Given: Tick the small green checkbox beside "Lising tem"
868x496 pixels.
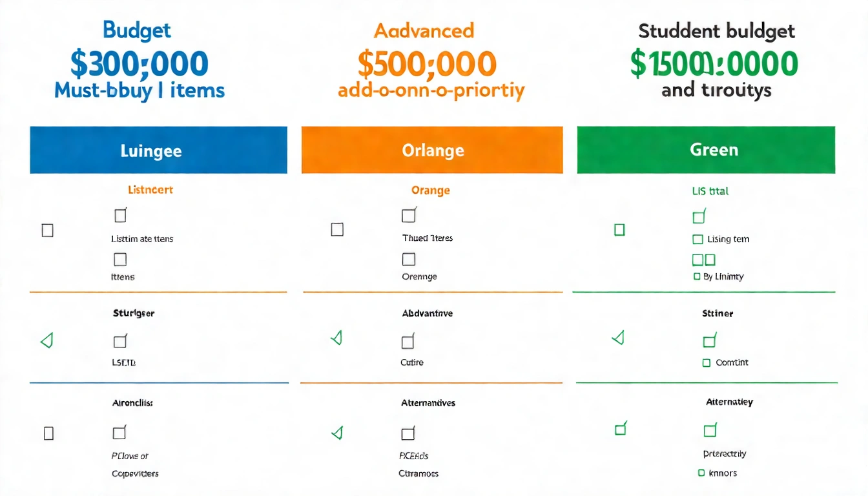Looking at the screenshot, I should coord(697,240).
